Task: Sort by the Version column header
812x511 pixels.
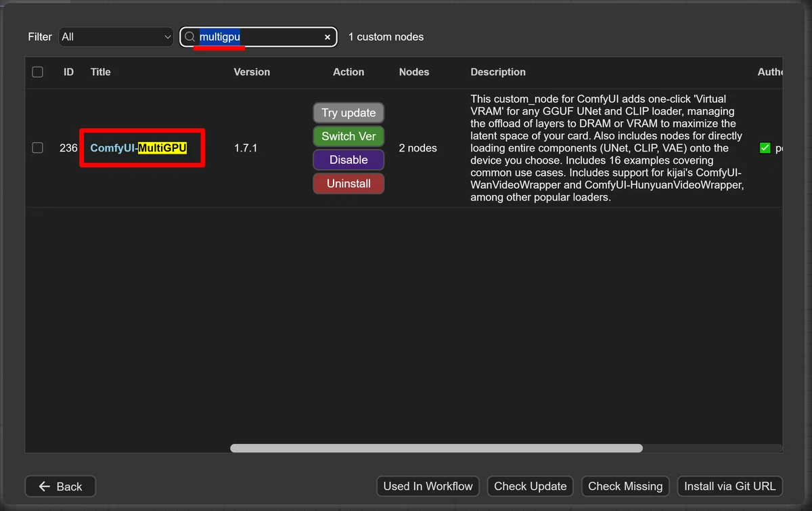Action: (x=252, y=72)
